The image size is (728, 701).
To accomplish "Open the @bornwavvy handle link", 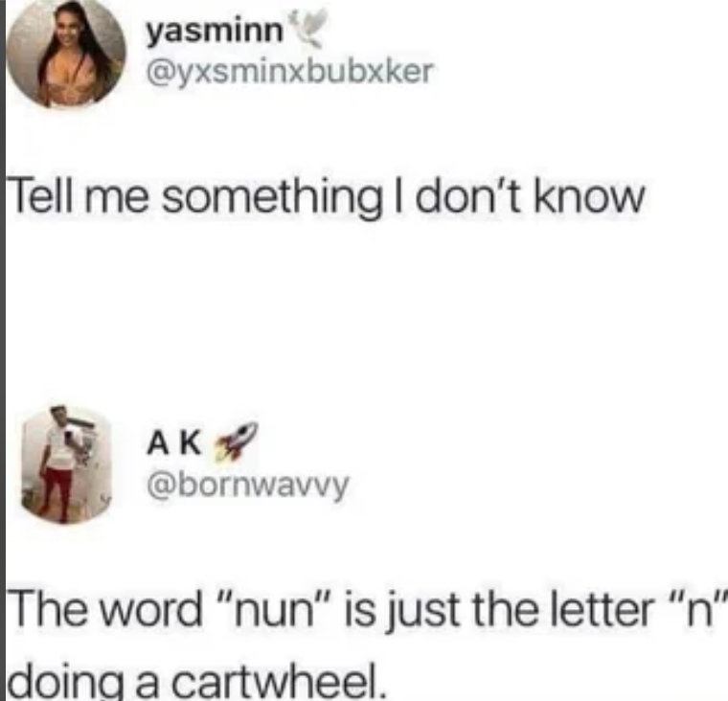I will coord(247,487).
